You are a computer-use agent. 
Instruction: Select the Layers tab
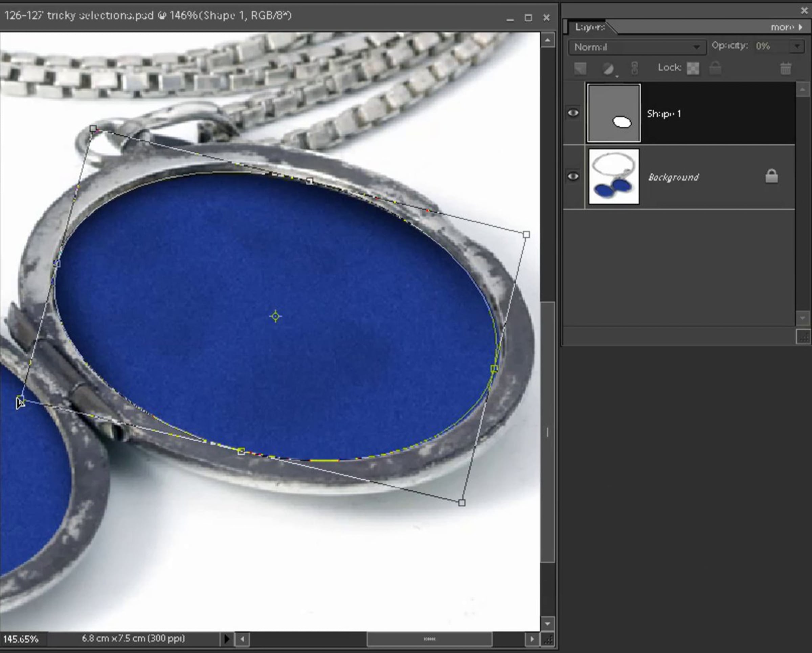point(589,27)
